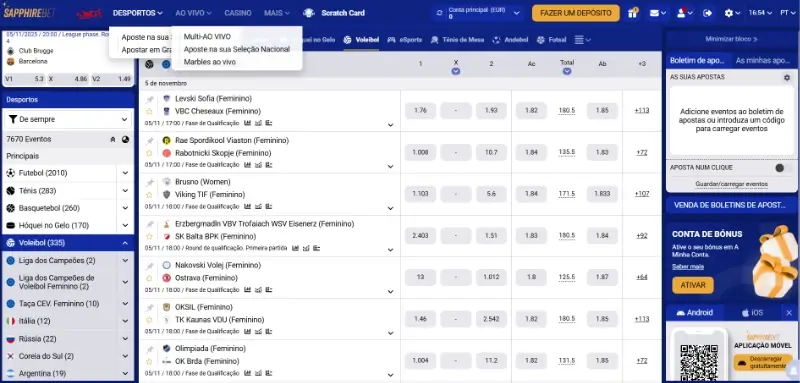The height and width of the screenshot is (383, 800).
Task: Click the logout arrow icon
Action: [x=708, y=13]
